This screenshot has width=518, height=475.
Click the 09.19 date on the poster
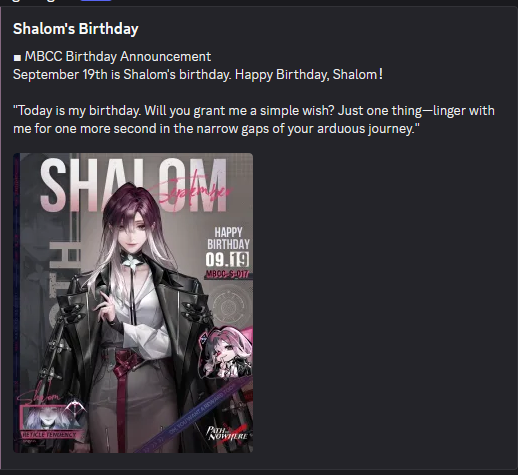[227, 260]
